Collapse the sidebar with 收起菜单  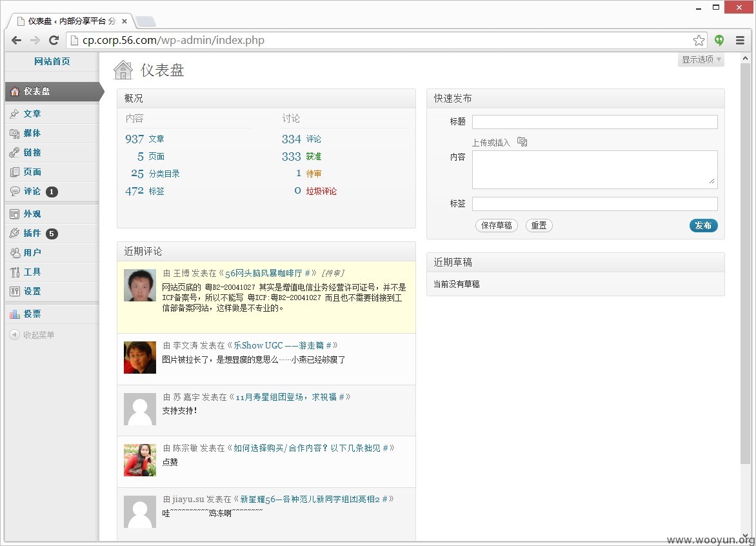32,335
